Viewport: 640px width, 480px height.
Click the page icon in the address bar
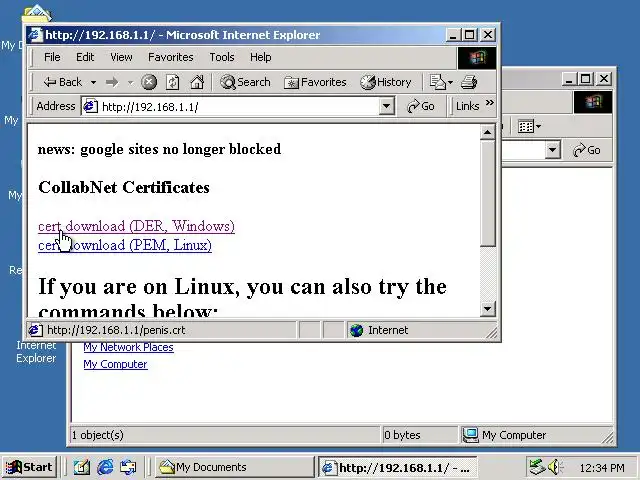(x=90, y=107)
